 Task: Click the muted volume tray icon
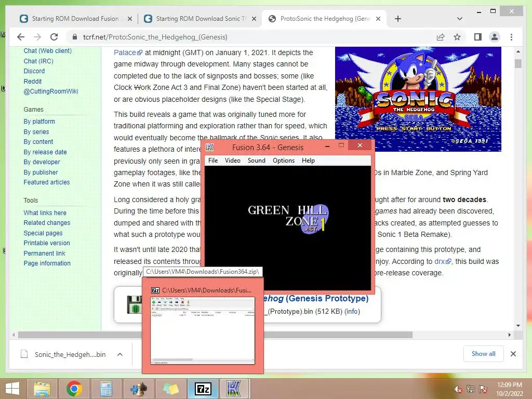pos(458,390)
